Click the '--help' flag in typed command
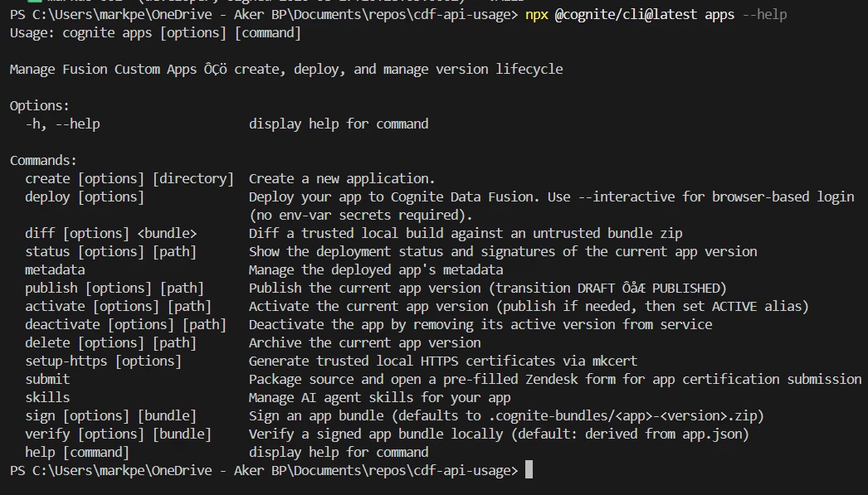 click(x=764, y=15)
